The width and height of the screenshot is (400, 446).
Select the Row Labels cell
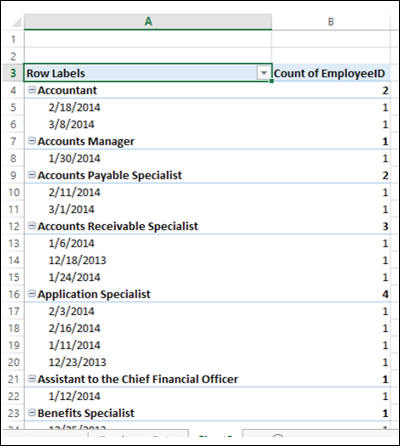pos(148,73)
